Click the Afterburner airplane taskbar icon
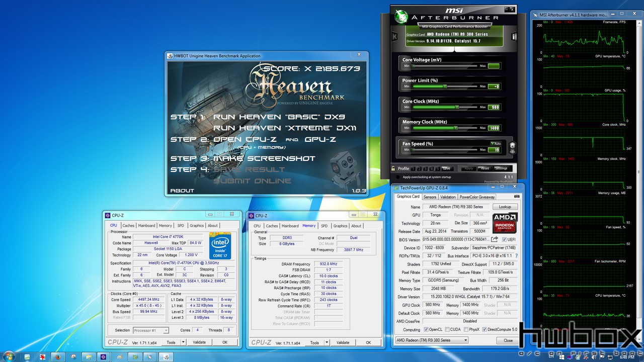The width and height of the screenshot is (644, 362). pos(149,357)
